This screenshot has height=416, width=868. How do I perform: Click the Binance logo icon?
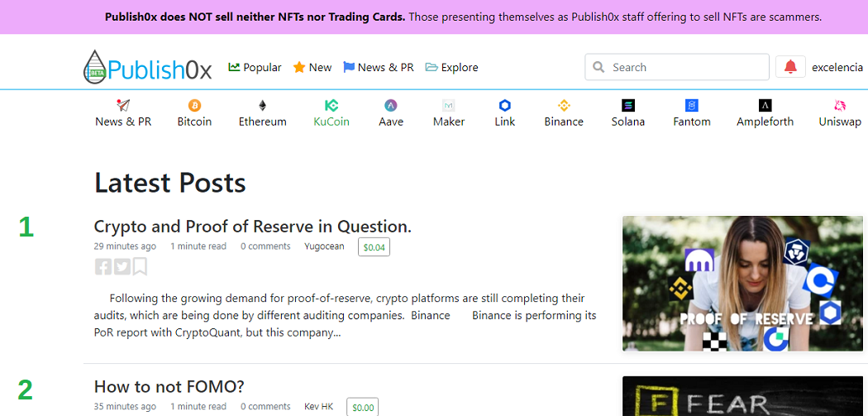564,105
